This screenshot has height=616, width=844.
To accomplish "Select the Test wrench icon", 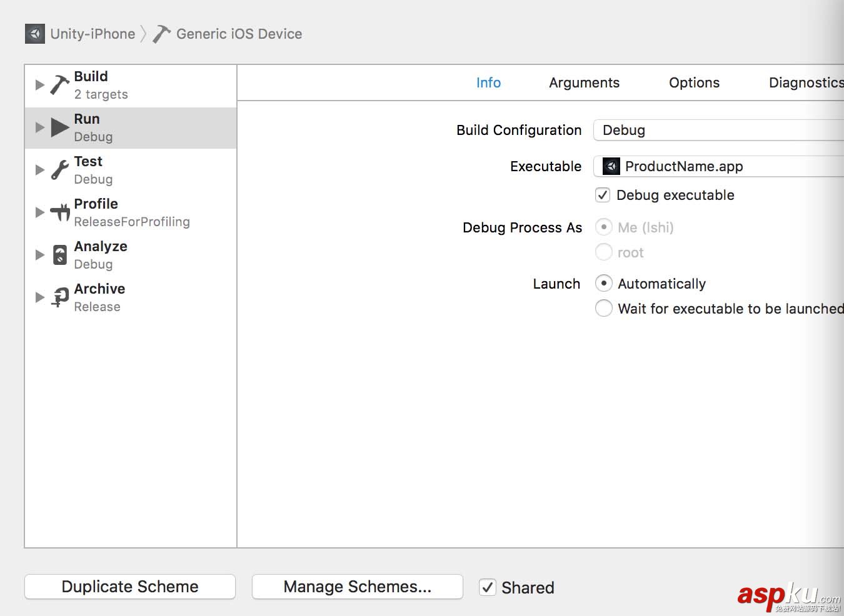I will pos(60,170).
